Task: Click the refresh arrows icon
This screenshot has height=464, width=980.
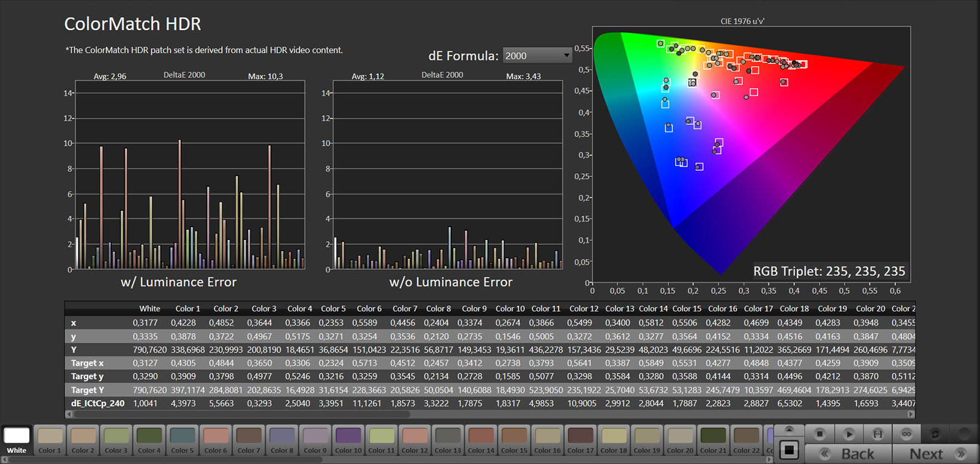Action: pos(935,434)
